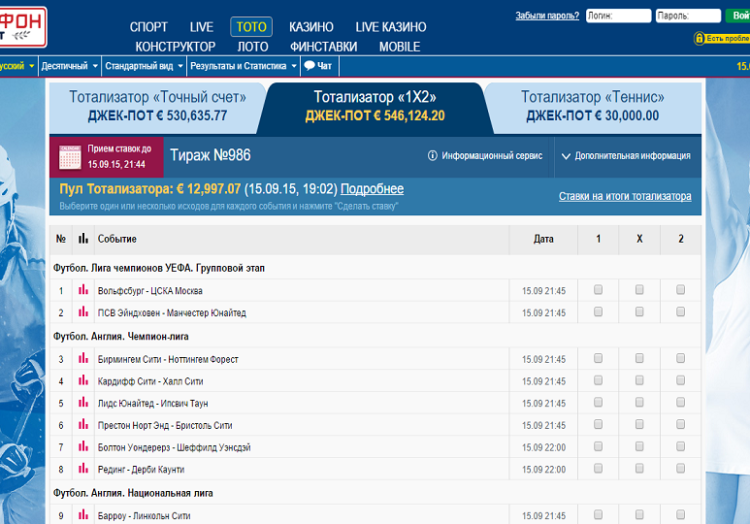750x524 pixels.
Task: Open the Результаты и Статистика dropdown
Action: click(x=243, y=66)
